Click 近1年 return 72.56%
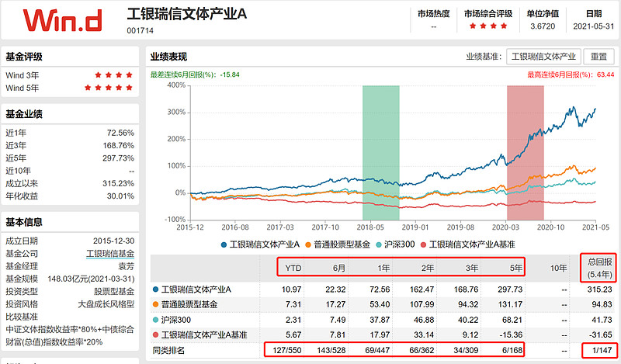 tap(120, 133)
